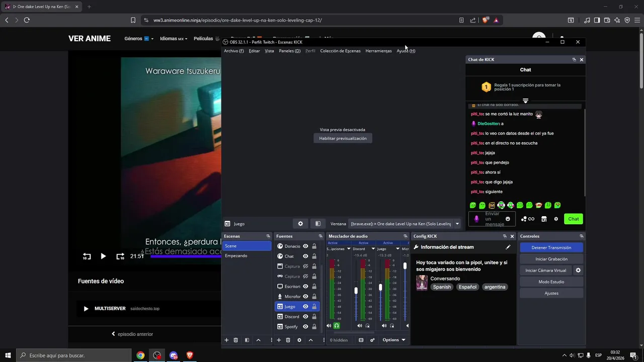Open audio mixer Options dropdown
This screenshot has width=644, height=362.
tap(393, 340)
